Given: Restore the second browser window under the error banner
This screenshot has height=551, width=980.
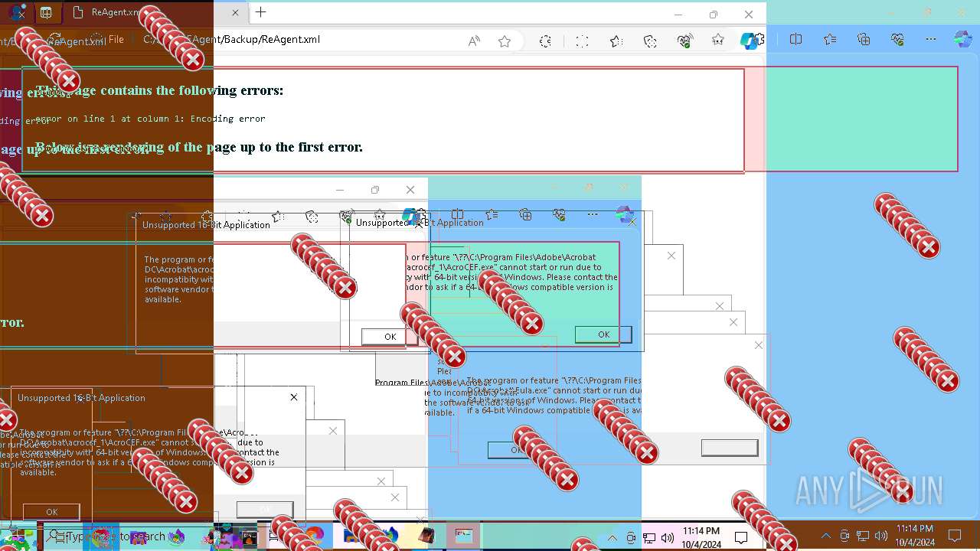Looking at the screenshot, I should click(375, 190).
